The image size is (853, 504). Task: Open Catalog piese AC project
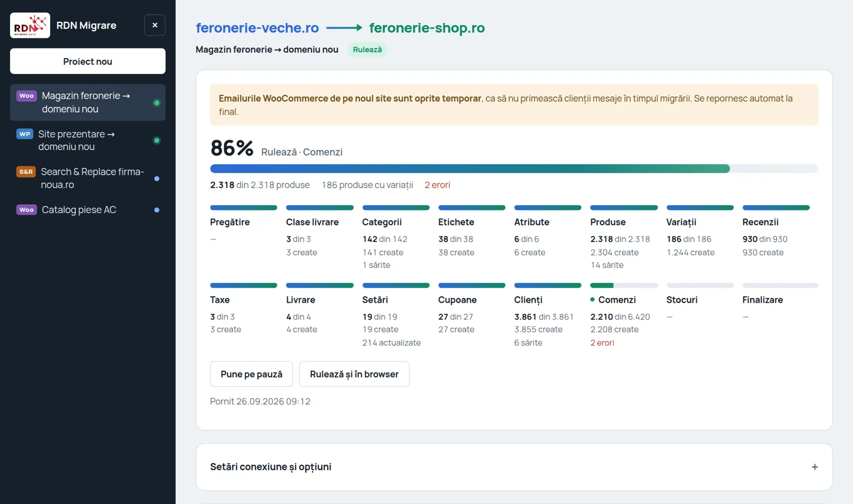click(x=87, y=210)
